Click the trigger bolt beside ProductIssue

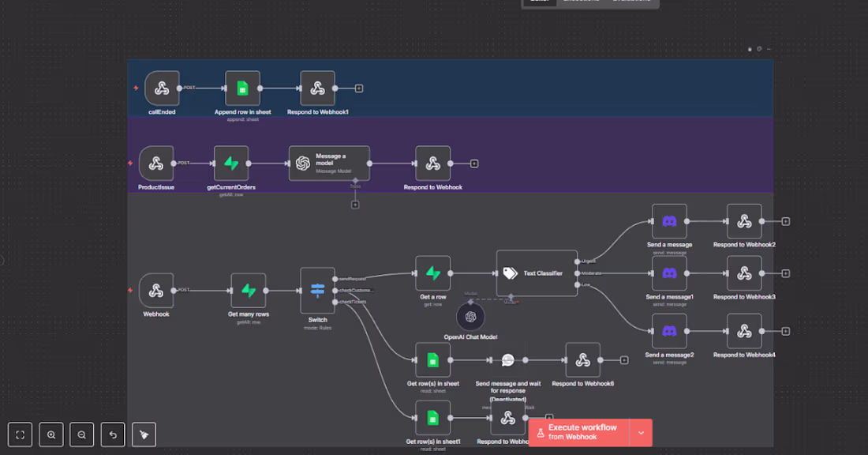(130, 164)
